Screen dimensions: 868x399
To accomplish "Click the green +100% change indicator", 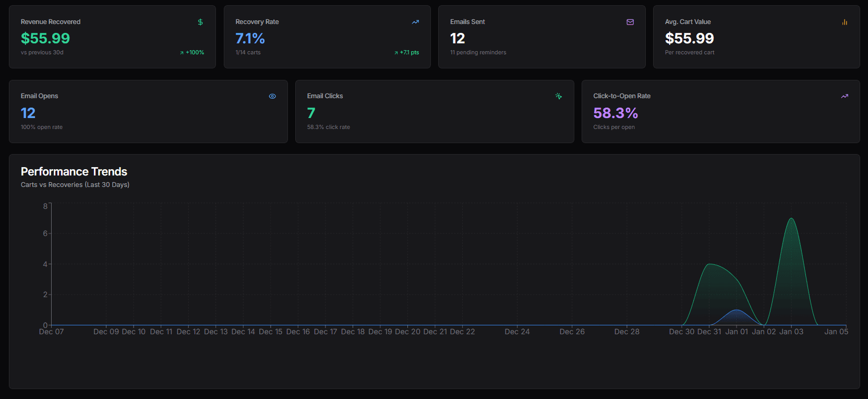I will pyautogui.click(x=192, y=52).
